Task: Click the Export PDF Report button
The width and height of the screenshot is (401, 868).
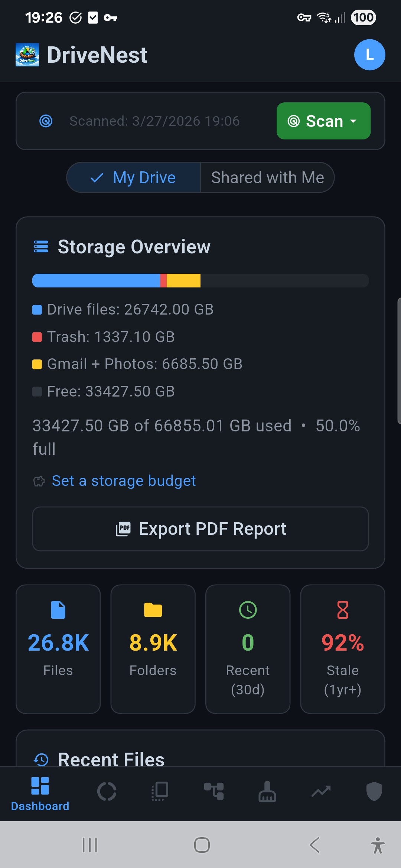Action: (200, 529)
